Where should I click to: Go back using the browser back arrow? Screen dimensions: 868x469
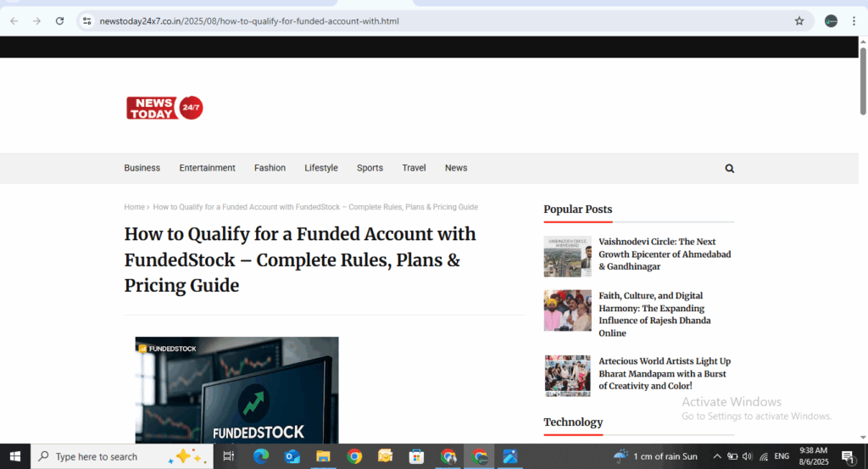tap(14, 21)
